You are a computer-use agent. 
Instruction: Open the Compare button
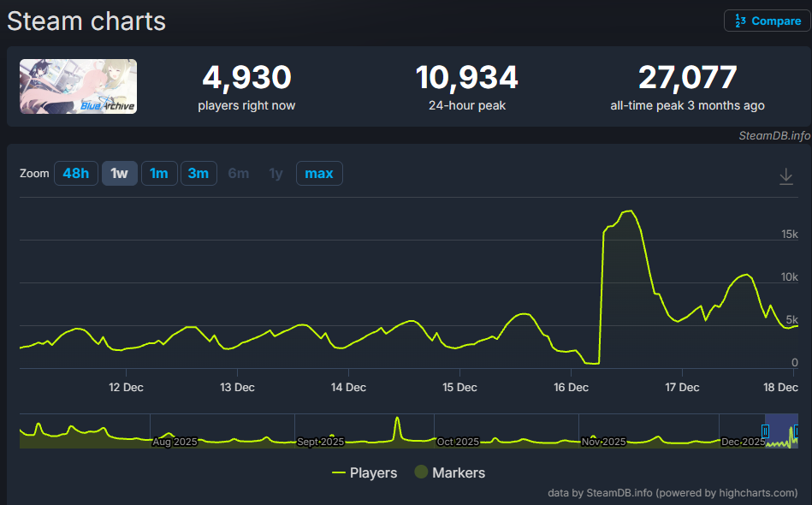[767, 21]
